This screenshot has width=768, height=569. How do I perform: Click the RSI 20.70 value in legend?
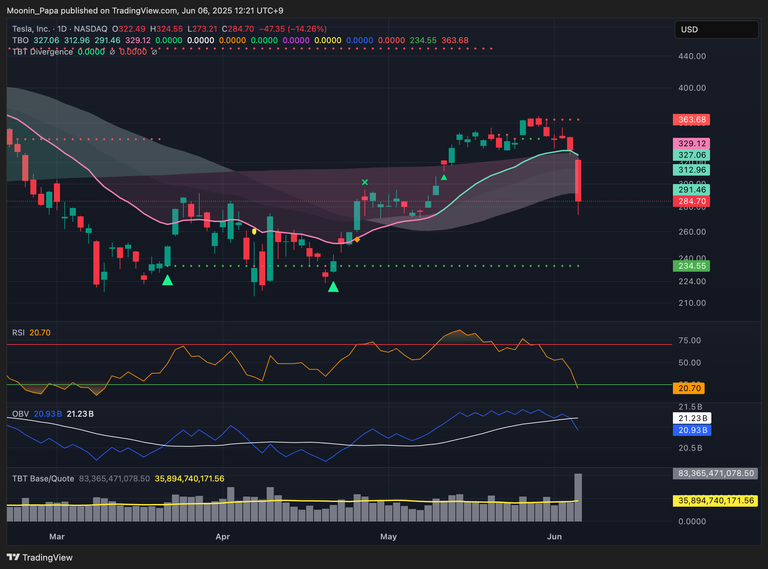point(40,332)
